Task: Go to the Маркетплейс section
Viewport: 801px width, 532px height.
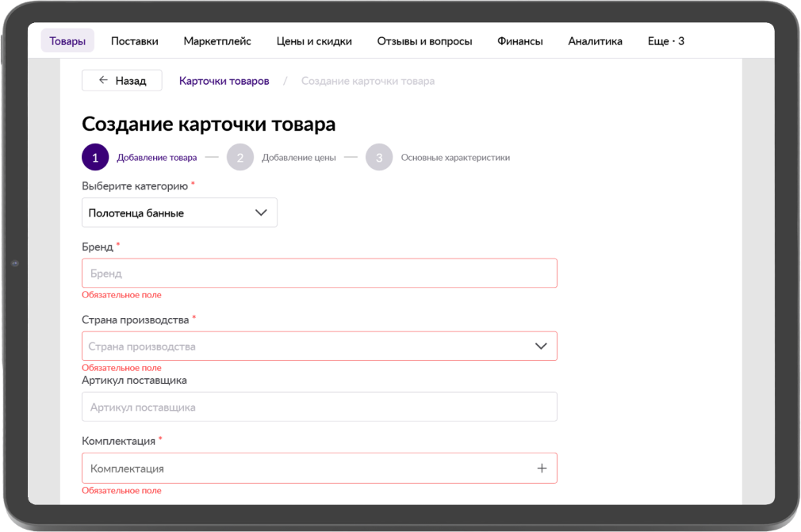Action: pyautogui.click(x=217, y=41)
